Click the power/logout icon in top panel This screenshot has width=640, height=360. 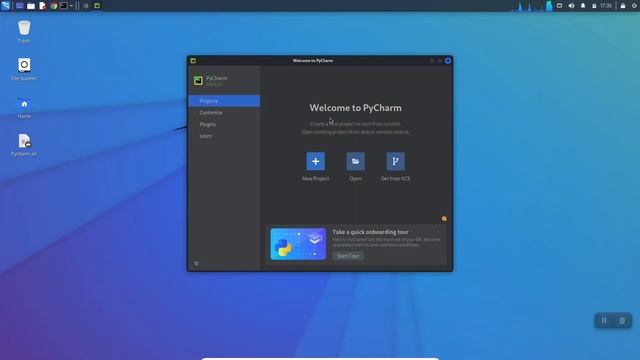click(635, 6)
